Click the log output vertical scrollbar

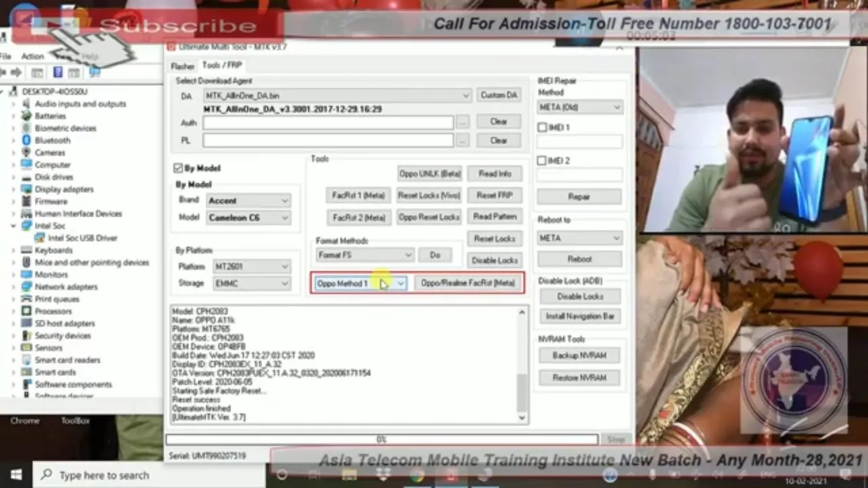point(521,365)
